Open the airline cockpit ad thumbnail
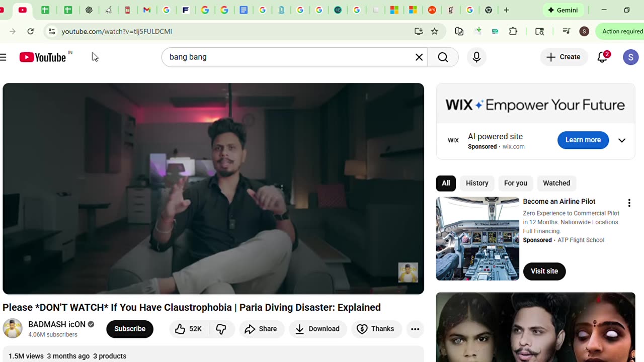This screenshot has width=644, height=362. click(x=477, y=238)
